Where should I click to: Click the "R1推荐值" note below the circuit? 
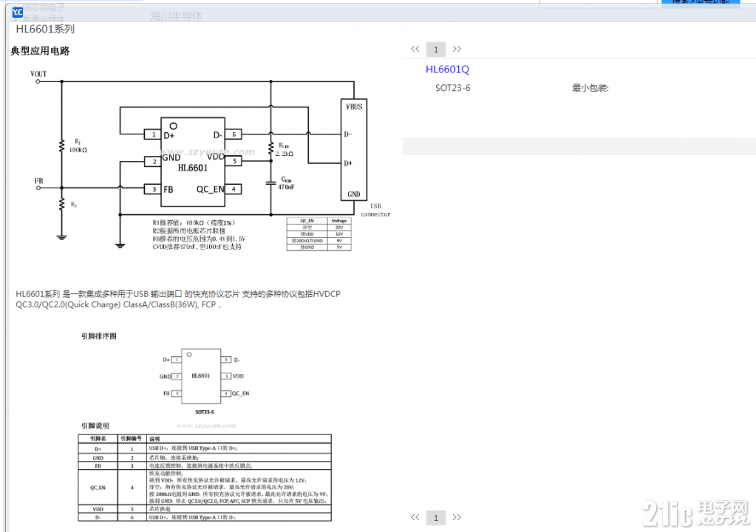click(x=194, y=222)
